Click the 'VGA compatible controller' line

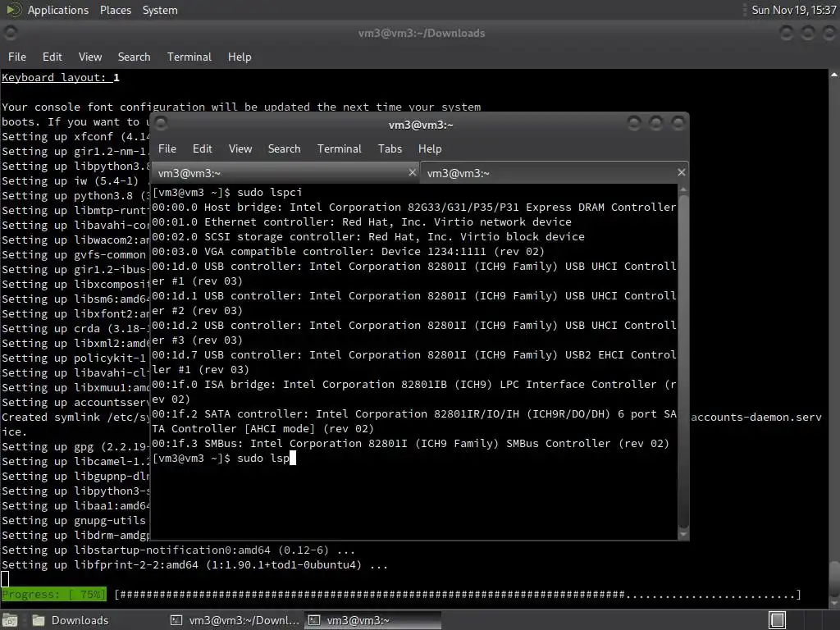(348, 251)
